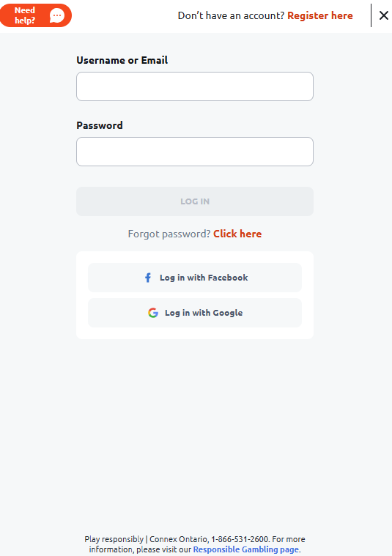The image size is (392, 556).
Task: Click the "Password" field label
Action: (100, 125)
